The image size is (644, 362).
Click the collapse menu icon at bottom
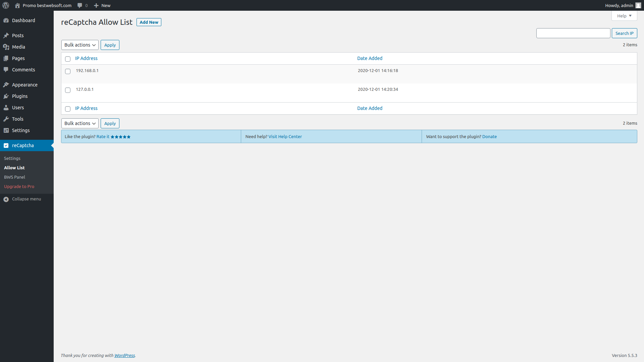click(x=6, y=199)
